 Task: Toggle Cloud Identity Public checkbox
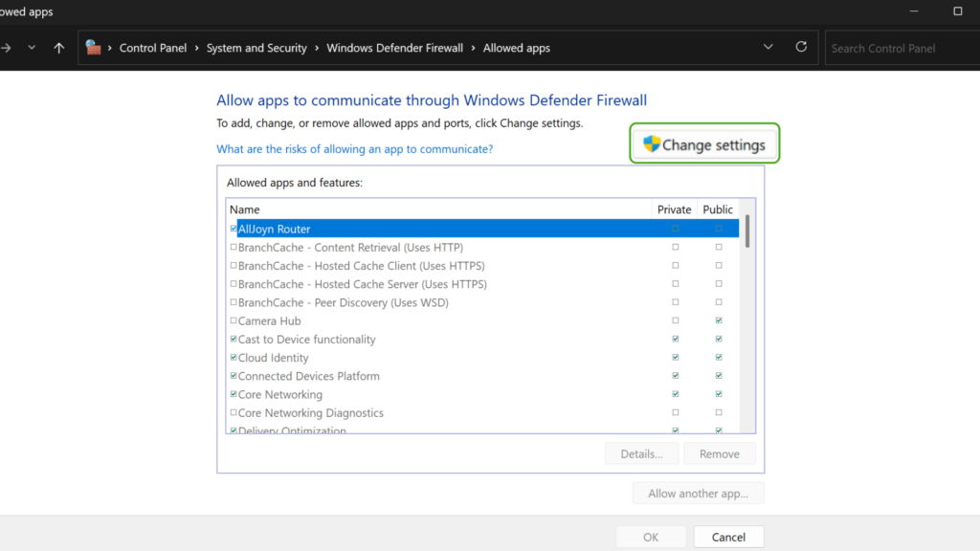(719, 358)
